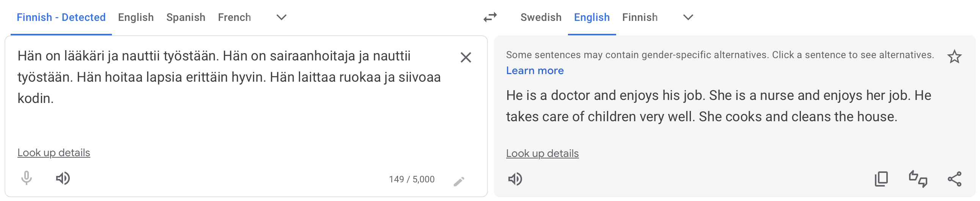Select the Finnish - Detected source tab
980x201 pixels.
coord(61,17)
